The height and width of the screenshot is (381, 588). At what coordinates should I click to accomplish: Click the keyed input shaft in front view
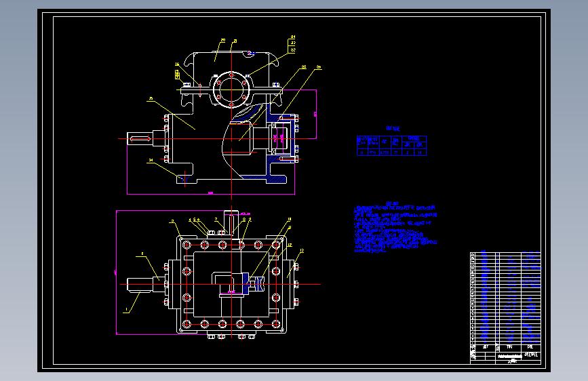click(x=140, y=139)
